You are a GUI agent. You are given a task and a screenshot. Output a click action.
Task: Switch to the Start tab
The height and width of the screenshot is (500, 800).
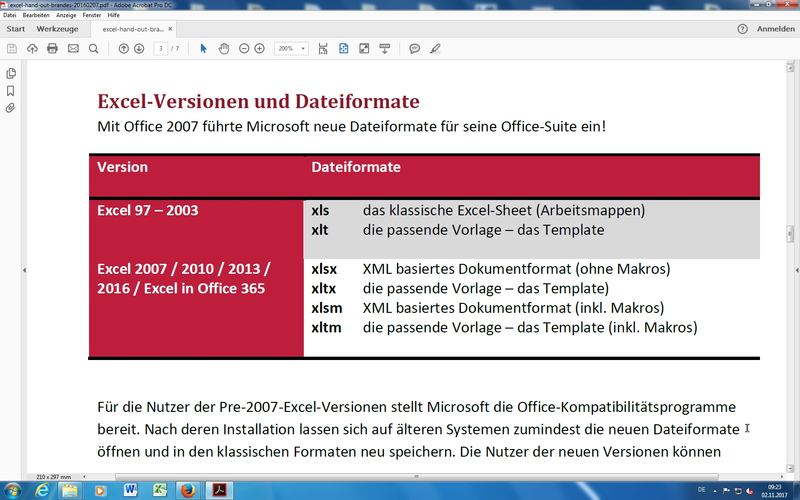[x=15, y=29]
